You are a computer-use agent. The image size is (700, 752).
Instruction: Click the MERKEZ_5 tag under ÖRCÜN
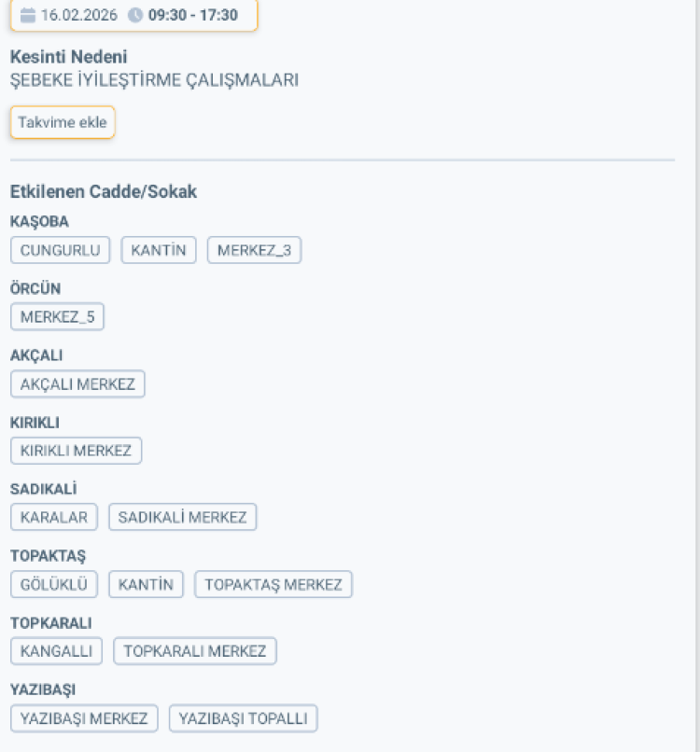click(x=57, y=317)
